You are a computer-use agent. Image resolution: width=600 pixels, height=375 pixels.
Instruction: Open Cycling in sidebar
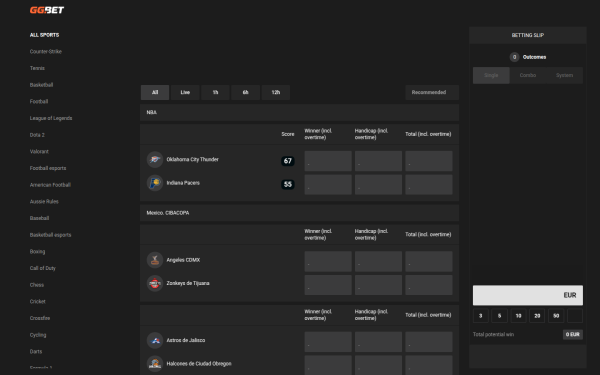[38, 335]
